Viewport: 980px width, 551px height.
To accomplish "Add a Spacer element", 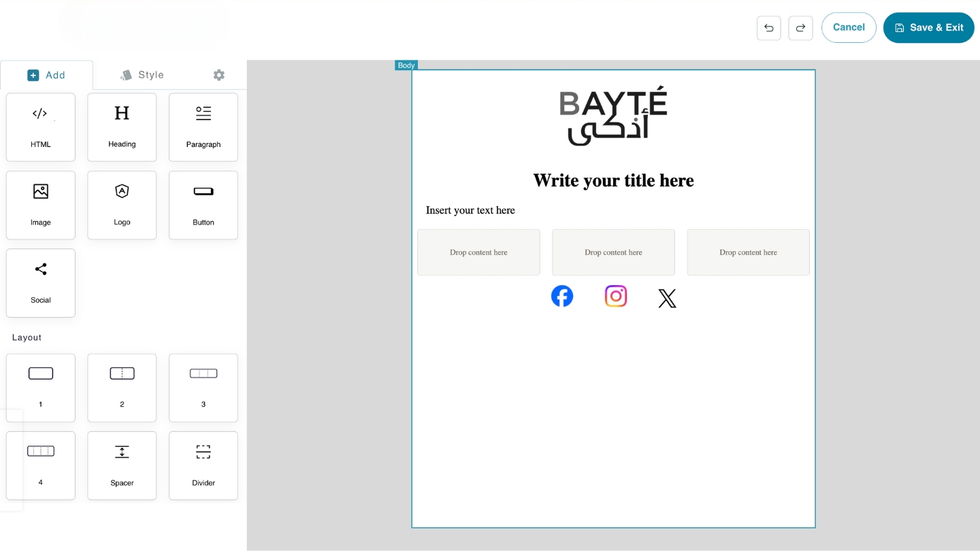I will [x=122, y=465].
